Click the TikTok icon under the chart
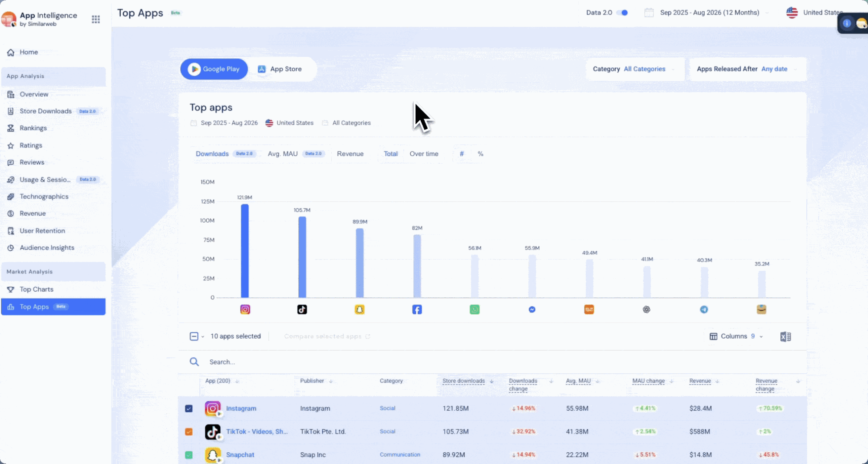 pos(302,309)
